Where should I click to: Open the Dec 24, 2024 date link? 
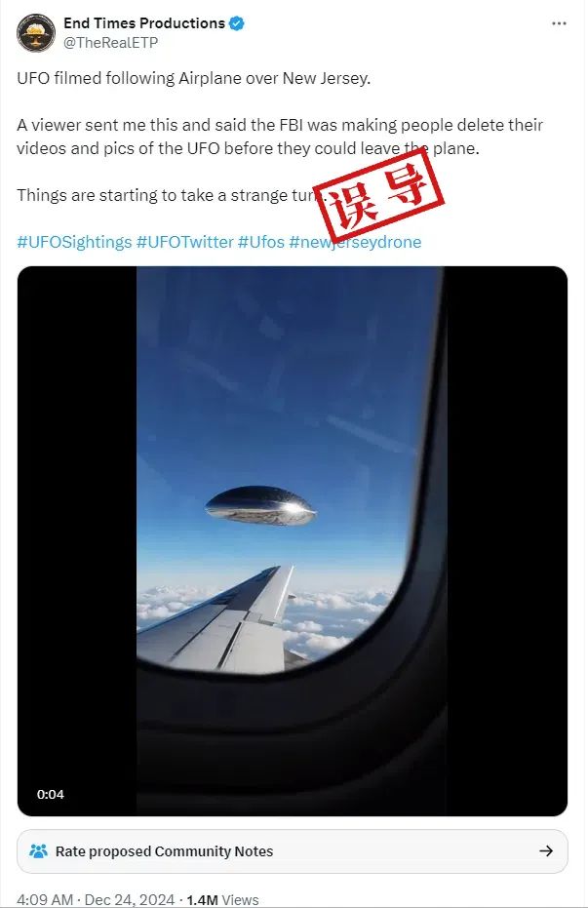(130, 900)
